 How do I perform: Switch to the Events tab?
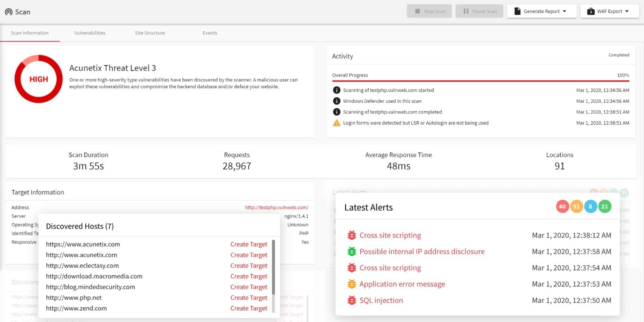pyautogui.click(x=210, y=33)
